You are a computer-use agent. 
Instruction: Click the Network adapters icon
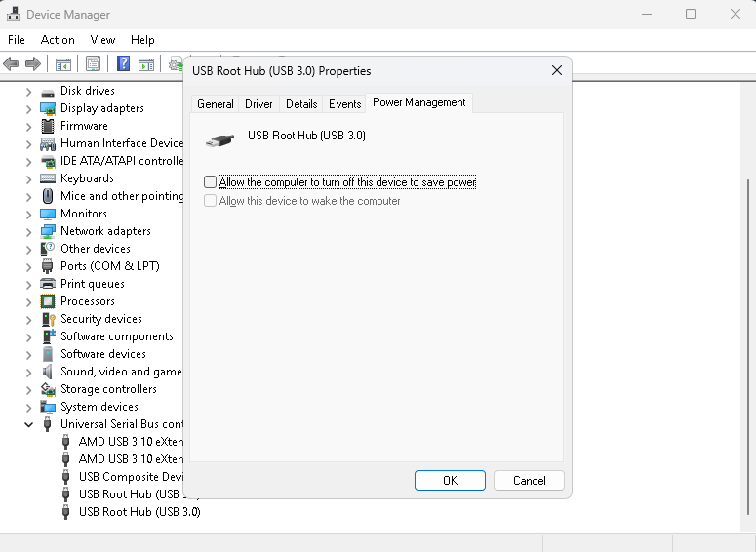coord(47,231)
